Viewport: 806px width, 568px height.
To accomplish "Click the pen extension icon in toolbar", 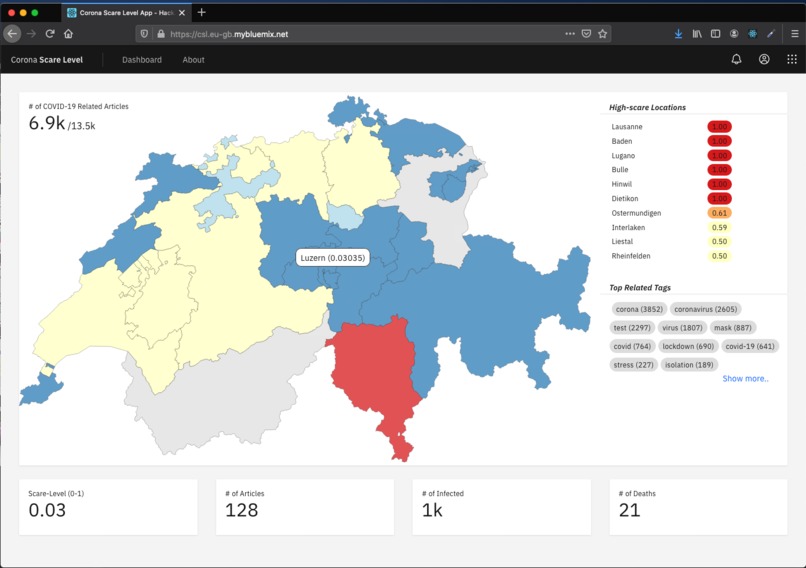I will [x=771, y=34].
